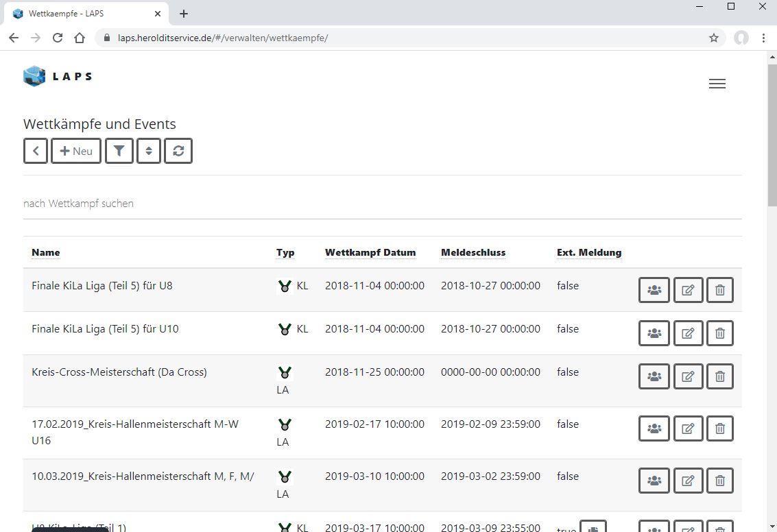Go back with the chevron-left toolbar button
This screenshot has height=532, width=777.
[36, 151]
